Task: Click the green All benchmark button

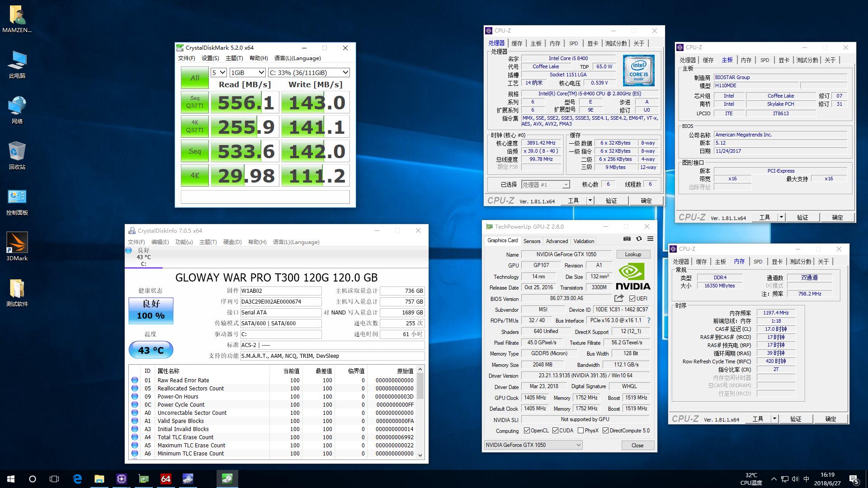Action: [x=194, y=78]
